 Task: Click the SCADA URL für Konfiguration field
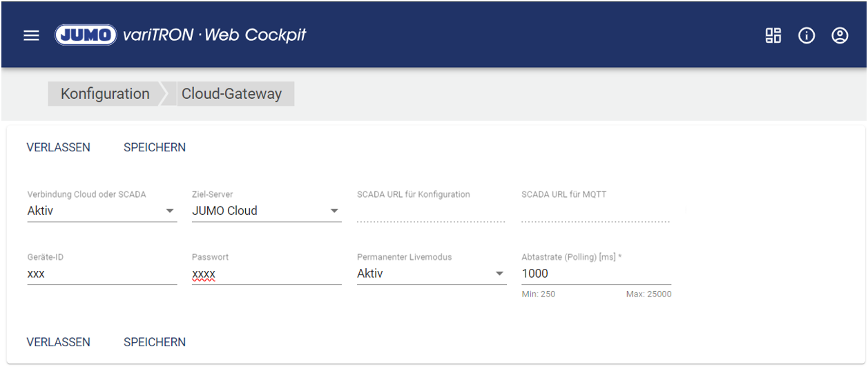point(431,211)
